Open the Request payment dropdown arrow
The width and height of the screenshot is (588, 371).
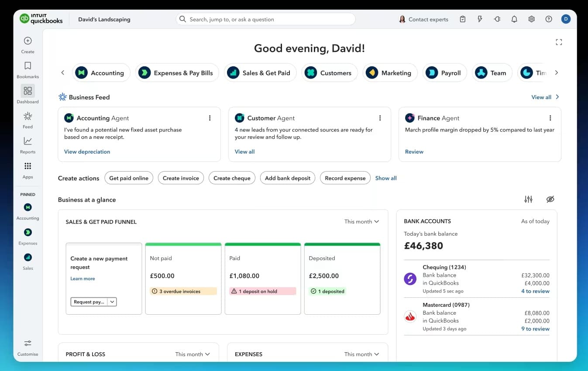click(x=112, y=302)
